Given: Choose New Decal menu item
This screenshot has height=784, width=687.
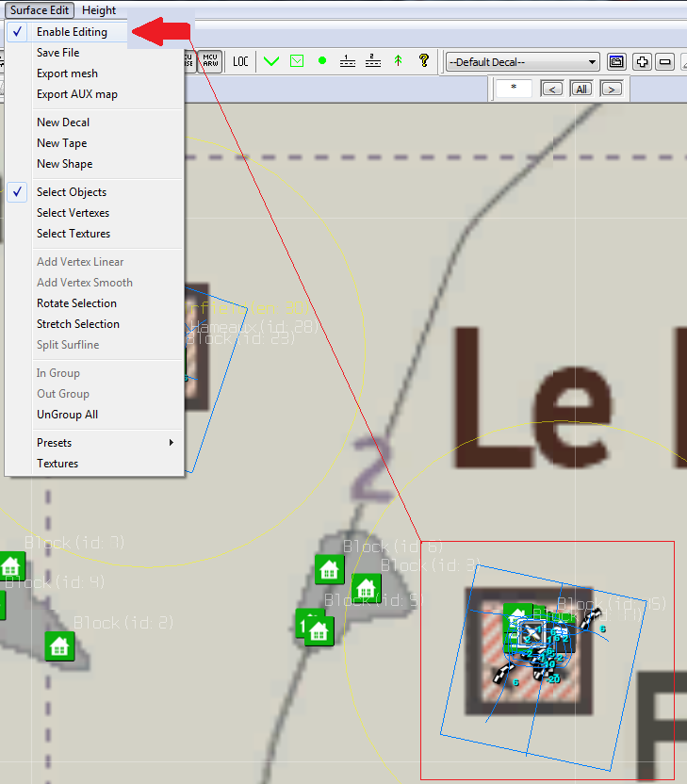Looking at the screenshot, I should coord(63,122).
